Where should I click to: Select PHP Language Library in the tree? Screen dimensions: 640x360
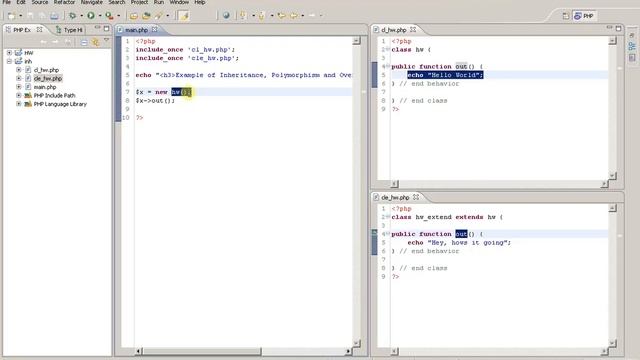(60, 104)
